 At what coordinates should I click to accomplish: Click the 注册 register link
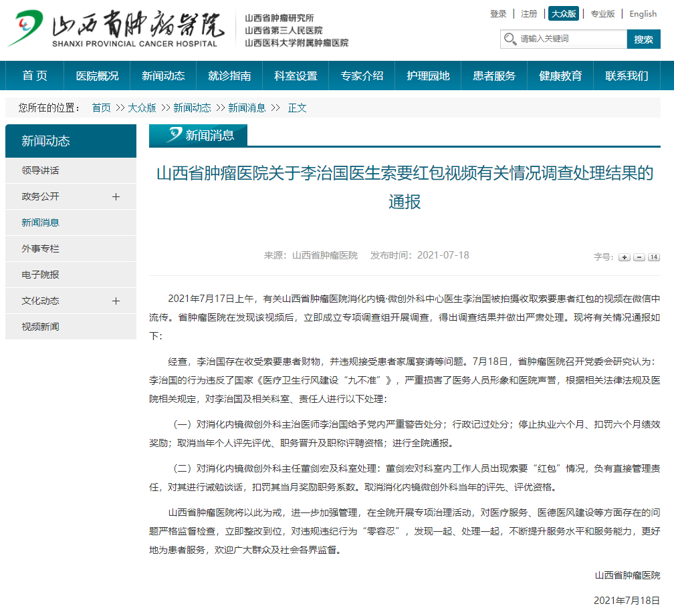(x=529, y=14)
